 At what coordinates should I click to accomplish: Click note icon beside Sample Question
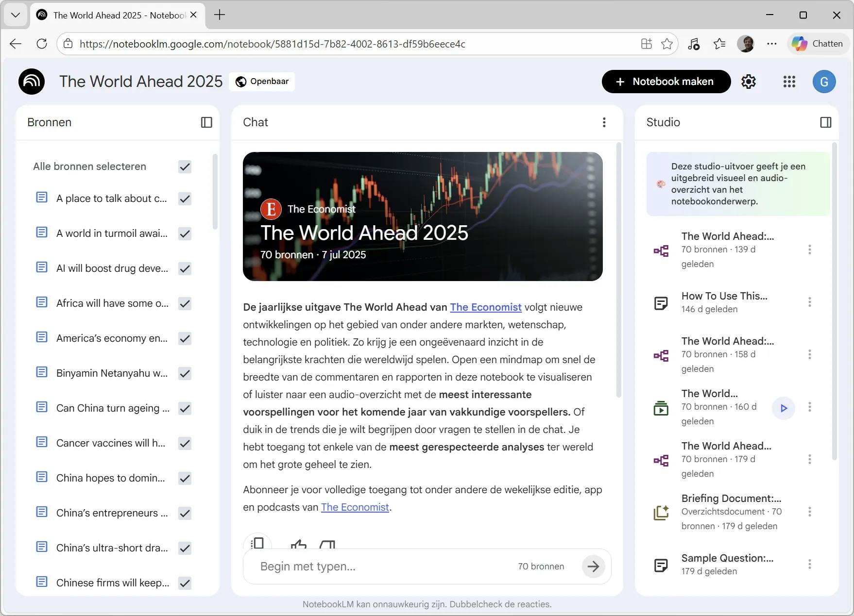tap(661, 565)
